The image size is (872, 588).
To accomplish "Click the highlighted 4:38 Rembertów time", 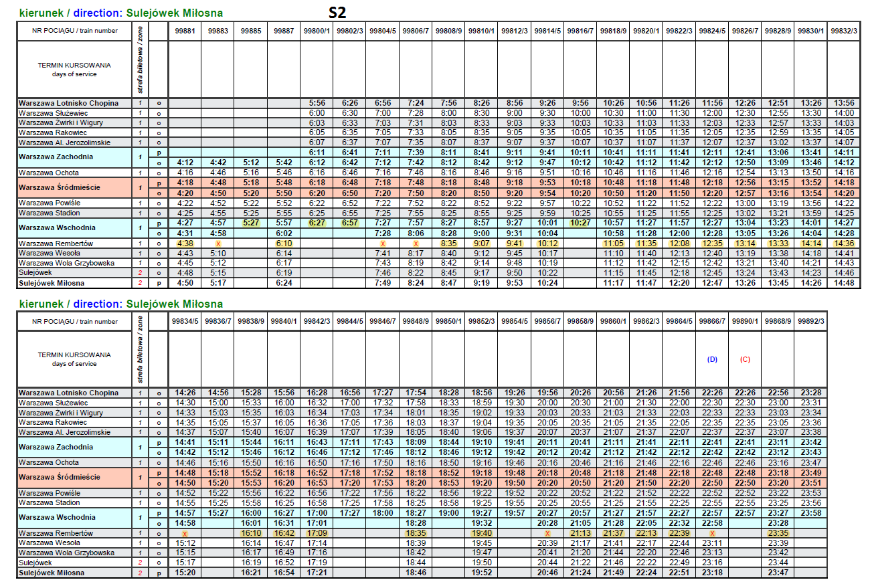I will click(185, 243).
